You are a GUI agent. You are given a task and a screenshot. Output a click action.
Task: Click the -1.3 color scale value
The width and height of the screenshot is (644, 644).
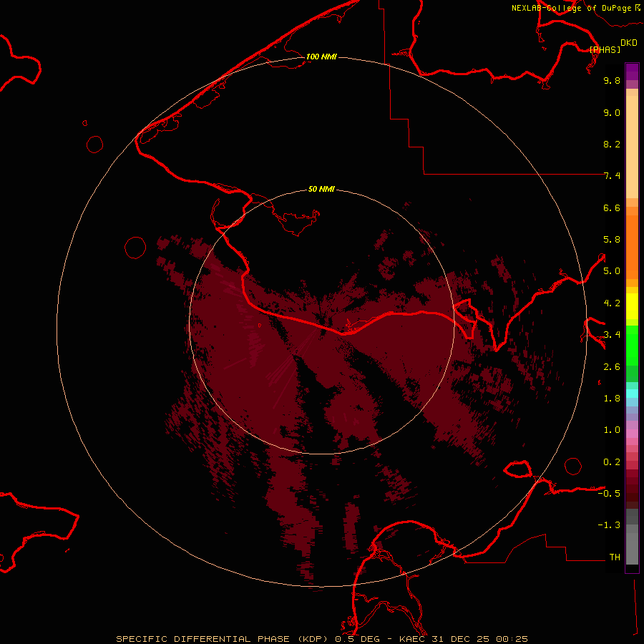pos(609,525)
